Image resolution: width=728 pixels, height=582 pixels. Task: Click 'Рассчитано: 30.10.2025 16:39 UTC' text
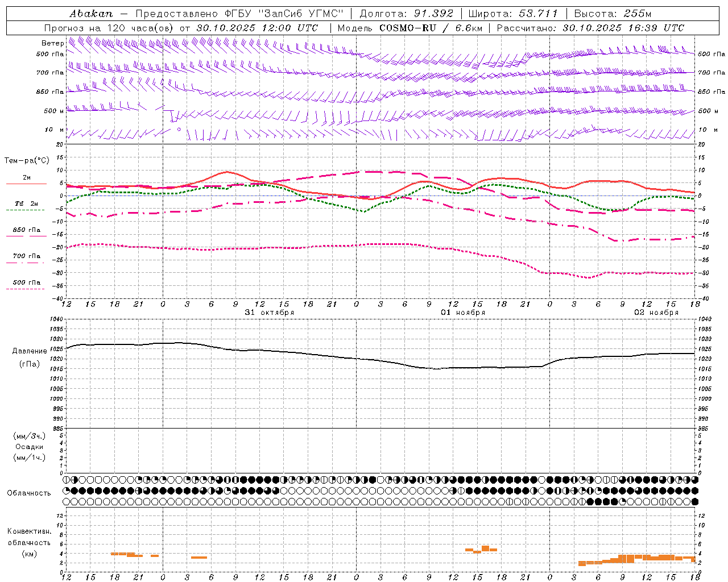tap(590, 28)
